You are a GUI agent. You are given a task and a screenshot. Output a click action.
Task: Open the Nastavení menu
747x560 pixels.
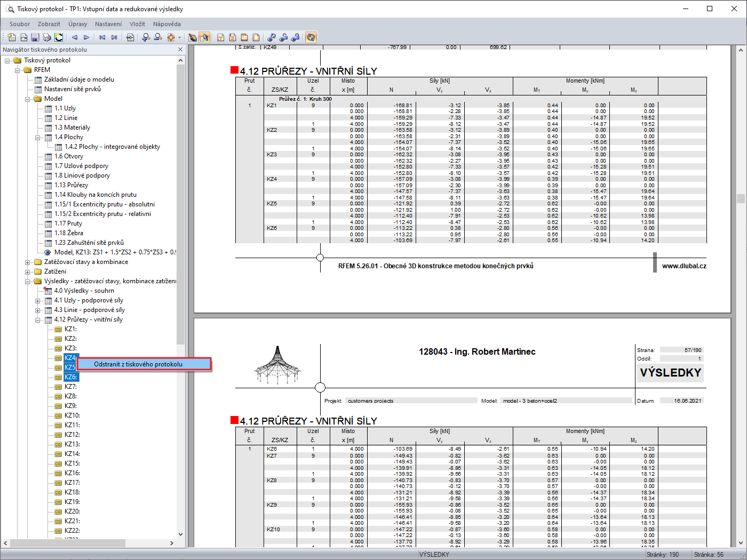tap(108, 24)
